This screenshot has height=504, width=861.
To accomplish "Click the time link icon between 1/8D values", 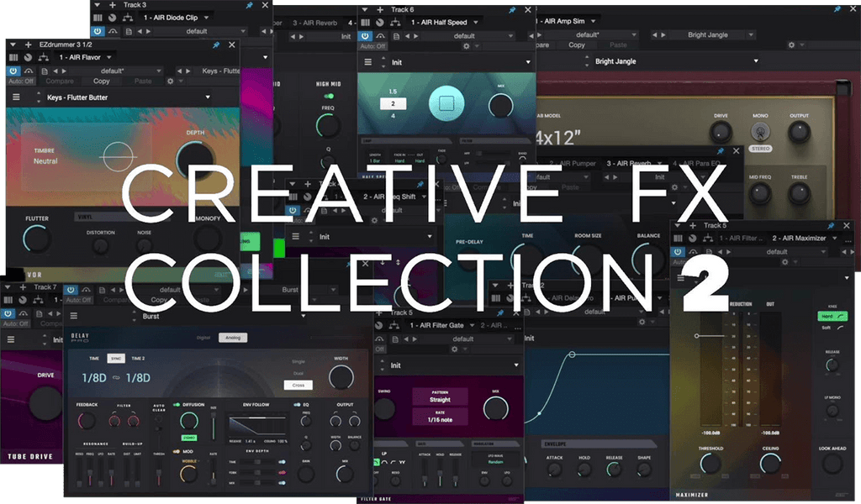I will tap(116, 378).
